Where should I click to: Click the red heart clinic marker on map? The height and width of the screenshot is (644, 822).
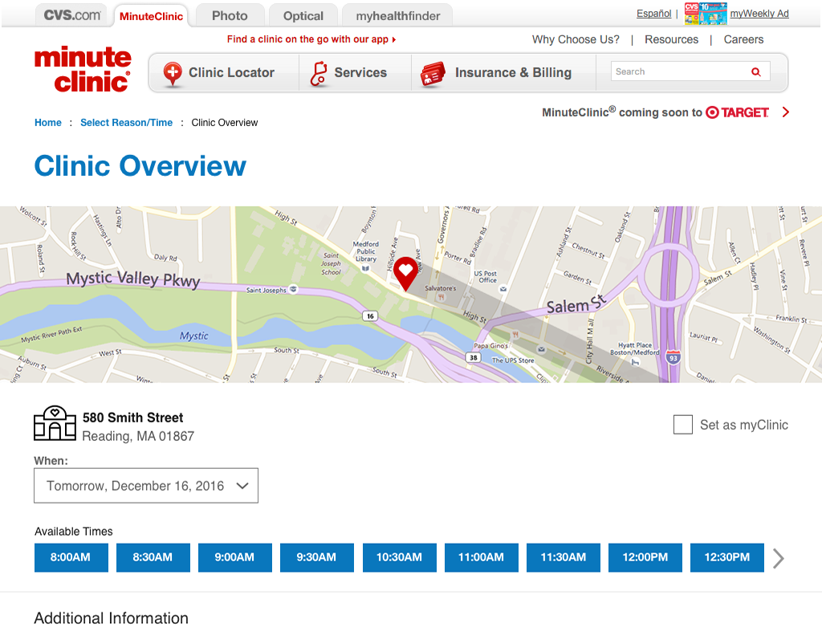coord(405,273)
